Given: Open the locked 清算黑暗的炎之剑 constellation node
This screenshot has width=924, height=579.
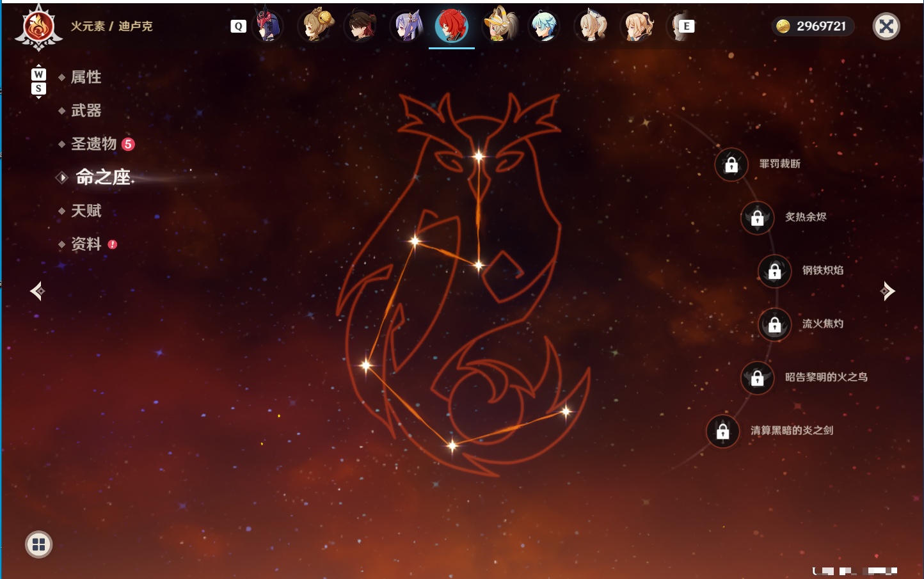Looking at the screenshot, I should coord(723,431).
